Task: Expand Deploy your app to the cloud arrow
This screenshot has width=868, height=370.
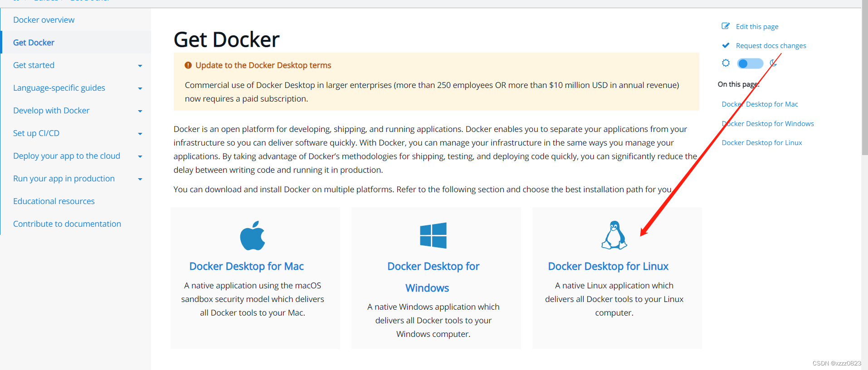Action: (x=140, y=156)
